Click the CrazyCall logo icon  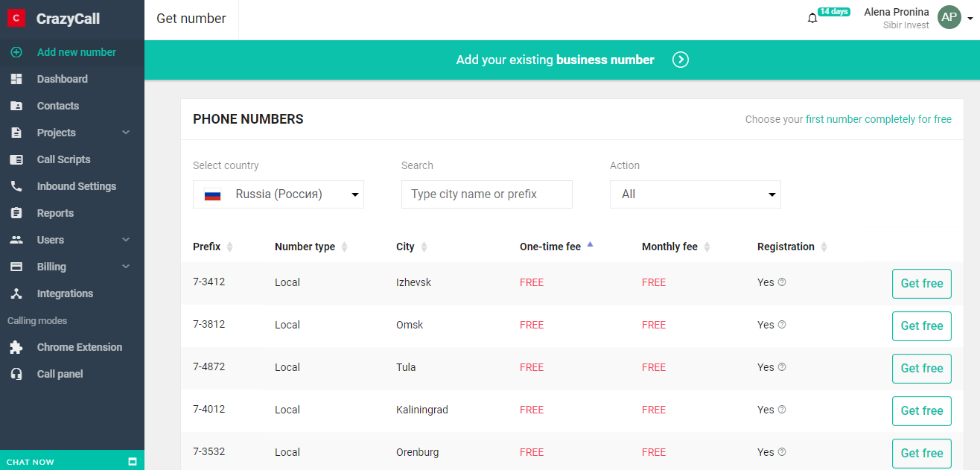coord(16,19)
